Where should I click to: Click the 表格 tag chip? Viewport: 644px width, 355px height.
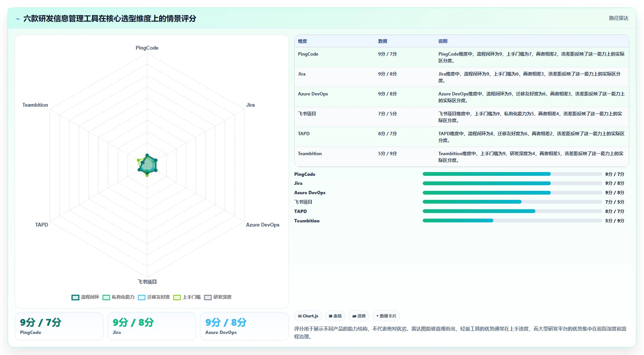(335, 316)
